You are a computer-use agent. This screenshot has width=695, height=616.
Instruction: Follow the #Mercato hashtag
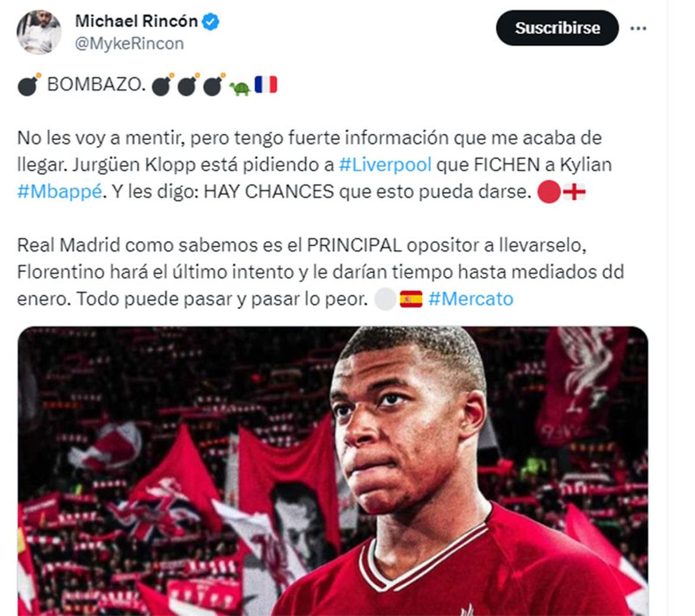coord(471,299)
